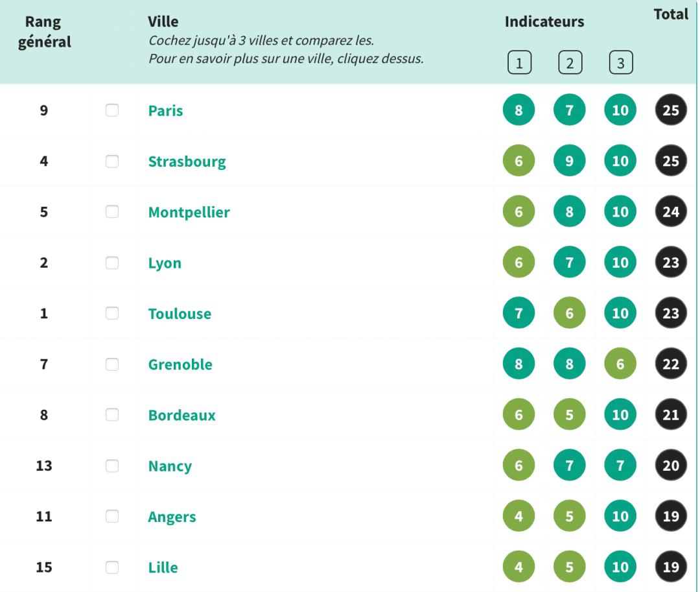Select the Bordeaux checkbox for comparison
The height and width of the screenshot is (592, 700).
click(112, 416)
